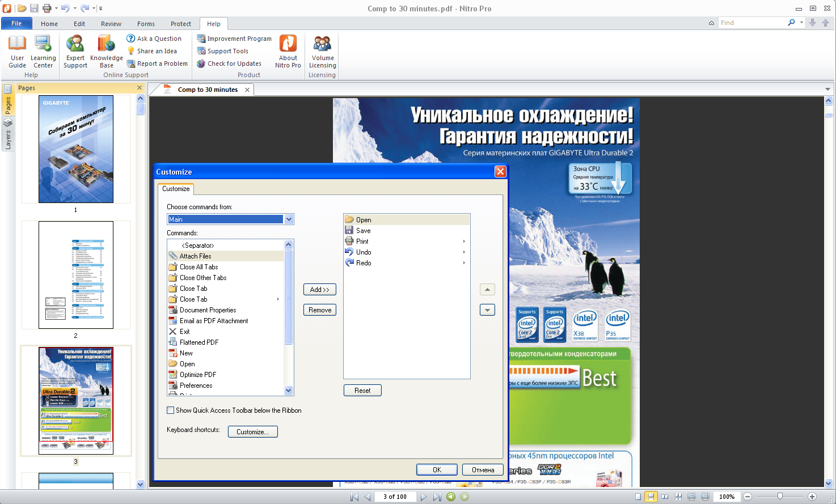Click Share an Idea
Image resolution: width=836 pixels, height=504 pixels.
click(x=152, y=51)
